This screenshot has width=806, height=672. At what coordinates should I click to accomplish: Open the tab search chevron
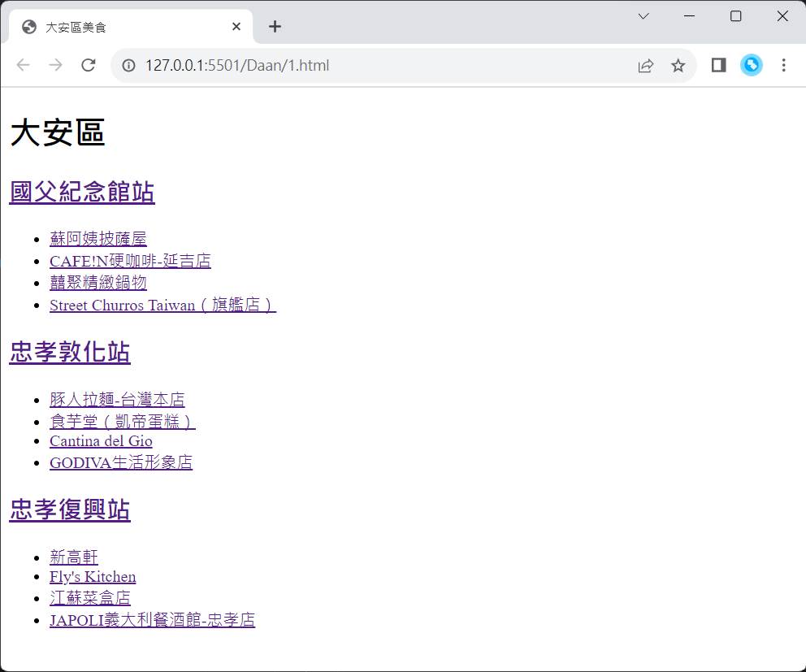point(643,16)
